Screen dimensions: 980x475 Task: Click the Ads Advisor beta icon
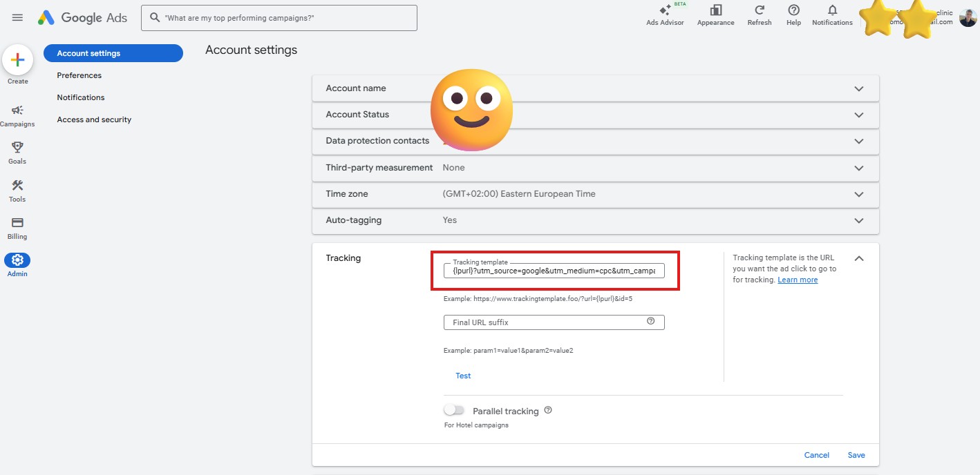point(665,11)
